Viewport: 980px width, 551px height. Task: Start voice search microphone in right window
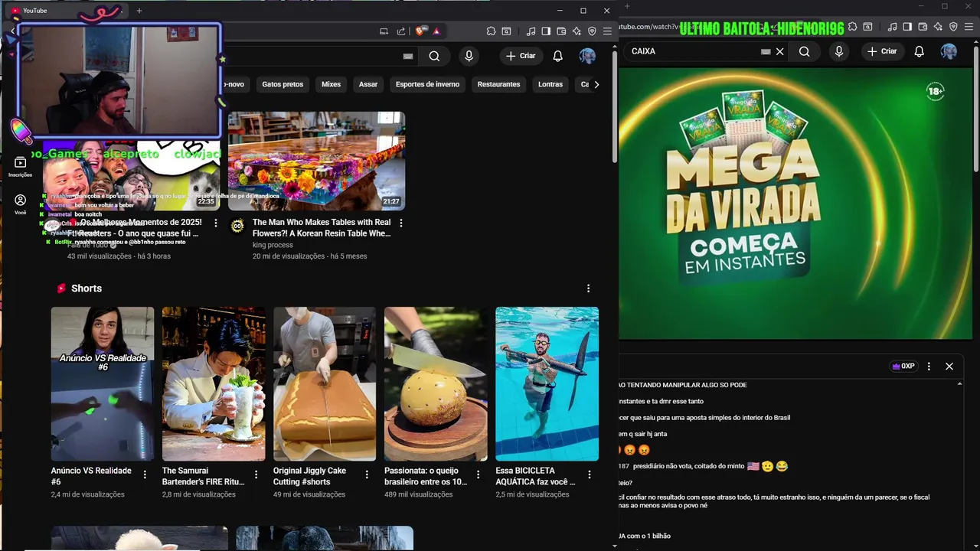[x=839, y=51]
